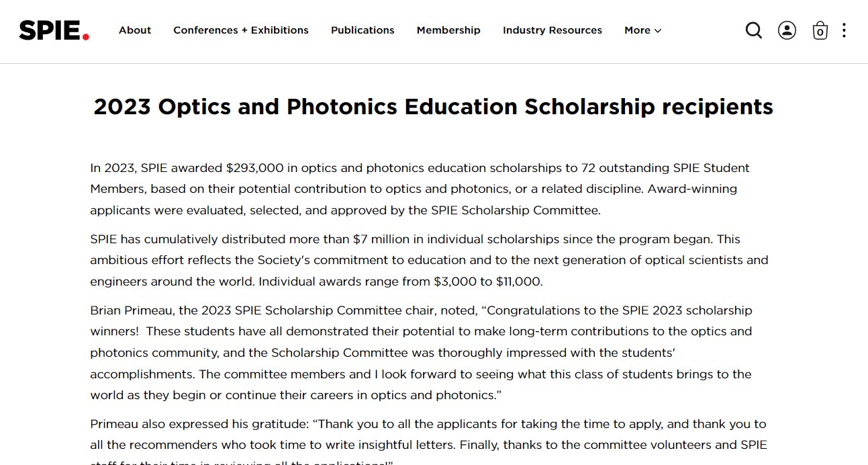Click the paragraph starting "In 2023, SPIE awarded"
The image size is (868, 465).
[420, 189]
